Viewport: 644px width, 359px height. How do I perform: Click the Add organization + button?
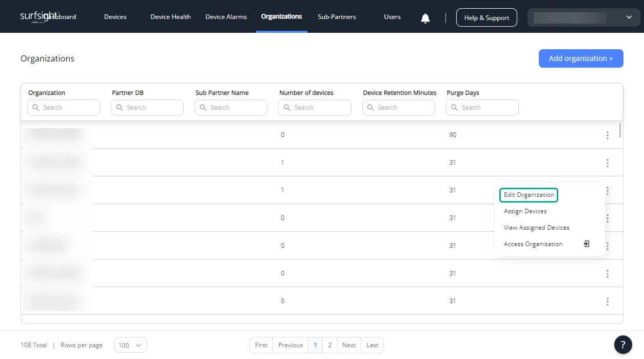point(581,58)
